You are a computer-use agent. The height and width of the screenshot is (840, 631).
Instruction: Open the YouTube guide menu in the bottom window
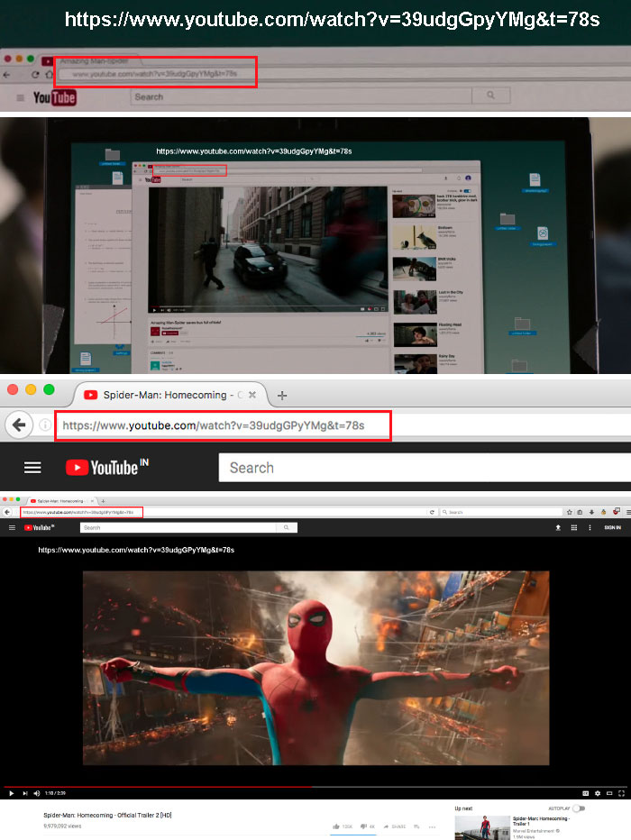(x=12, y=527)
